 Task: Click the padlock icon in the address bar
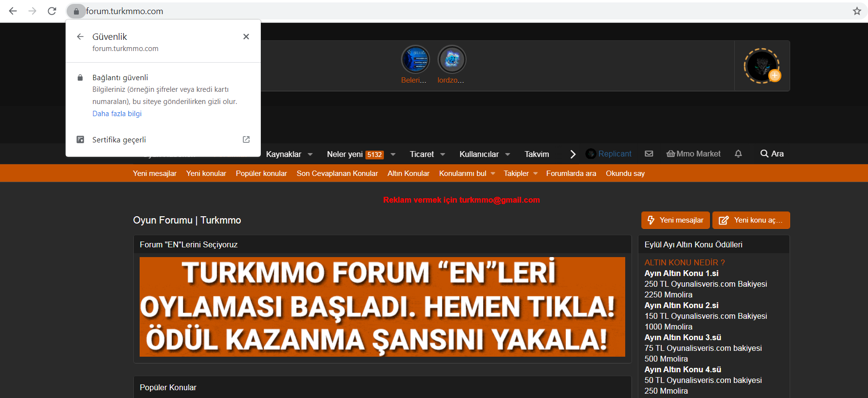76,11
